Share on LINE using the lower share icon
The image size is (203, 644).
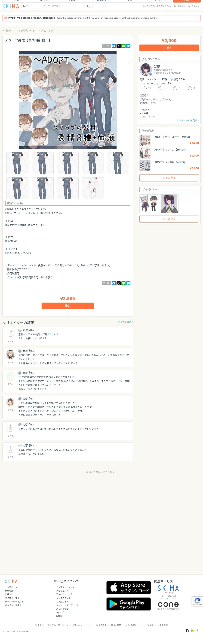pyautogui.click(x=123, y=283)
